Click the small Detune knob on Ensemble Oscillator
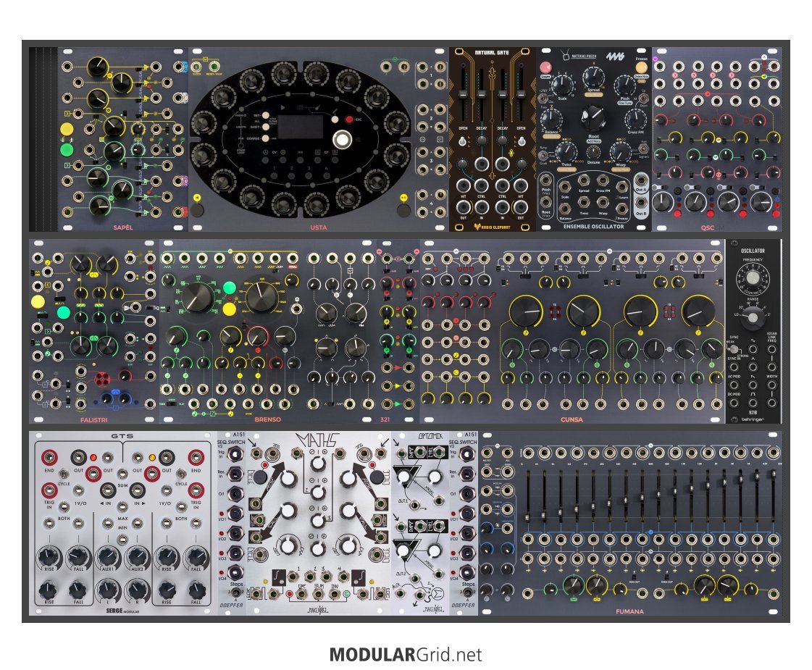This screenshot has width=812, height=670. [x=593, y=152]
